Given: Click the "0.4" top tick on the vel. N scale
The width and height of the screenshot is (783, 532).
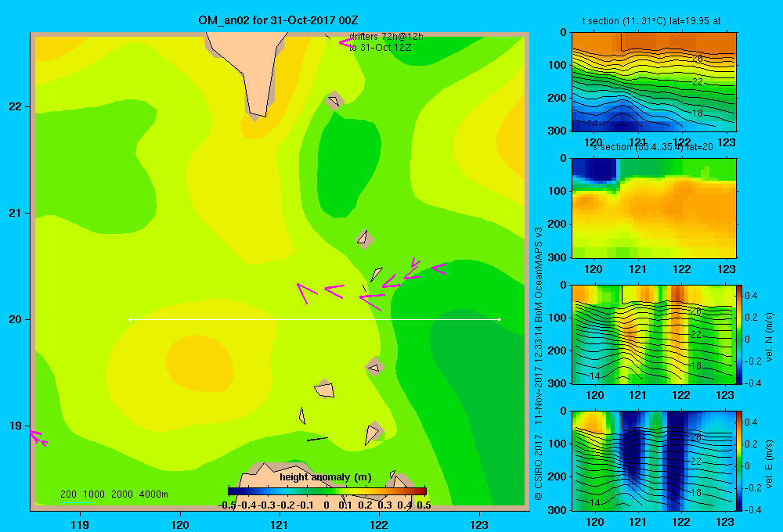Looking at the screenshot, I should tap(751, 296).
